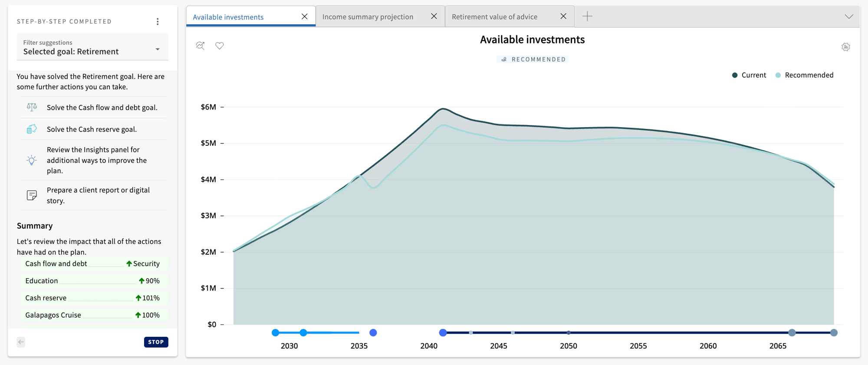Image resolution: width=868 pixels, height=365 pixels.
Task: Close the Available investments tab
Action: coord(305,16)
